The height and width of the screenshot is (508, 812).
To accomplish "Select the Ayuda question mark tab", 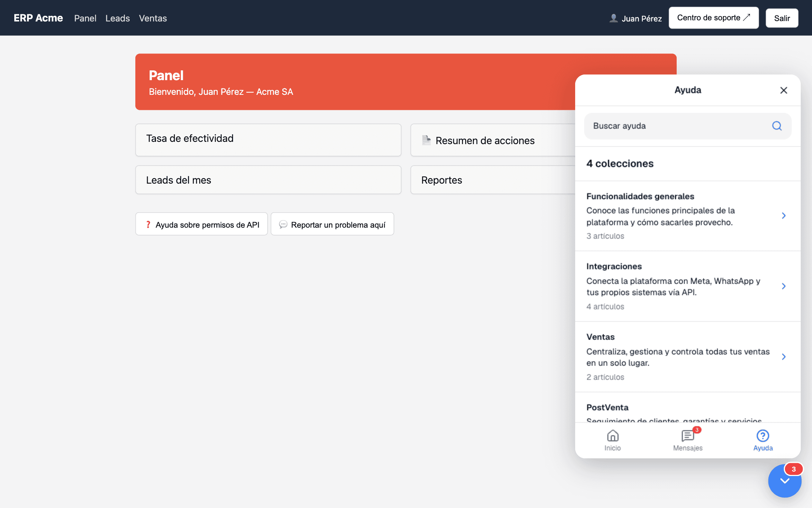I will 763,440.
